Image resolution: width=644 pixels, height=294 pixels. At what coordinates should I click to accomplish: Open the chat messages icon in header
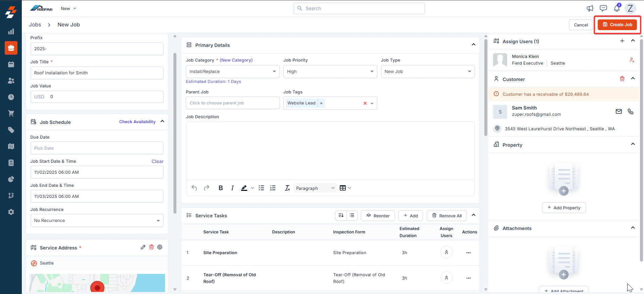point(603,8)
